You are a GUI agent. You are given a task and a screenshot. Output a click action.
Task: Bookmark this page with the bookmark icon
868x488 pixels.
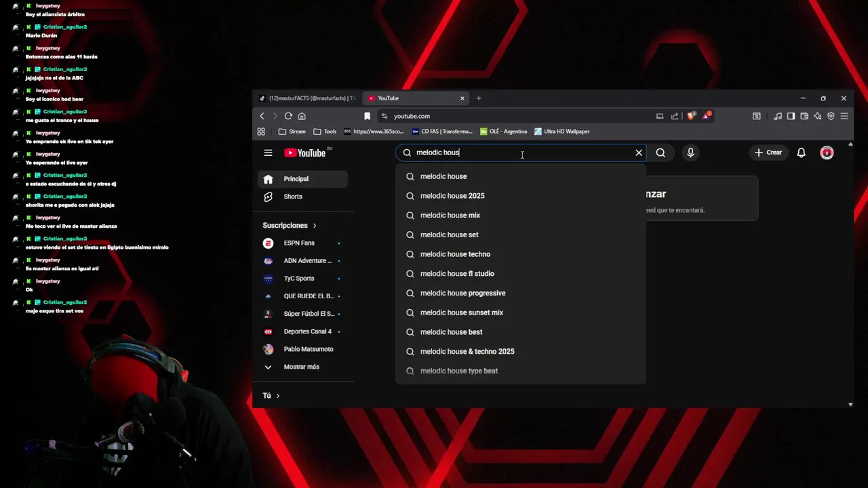click(x=367, y=116)
